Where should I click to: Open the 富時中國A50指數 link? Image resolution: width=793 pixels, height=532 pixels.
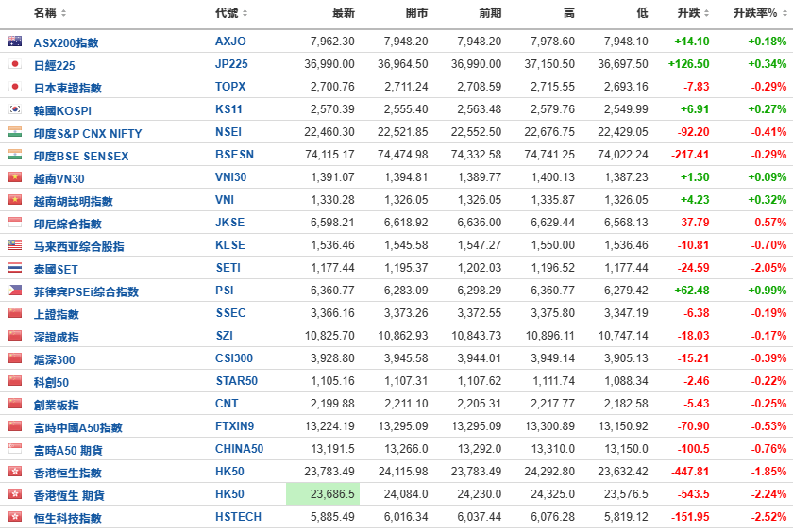point(77,428)
